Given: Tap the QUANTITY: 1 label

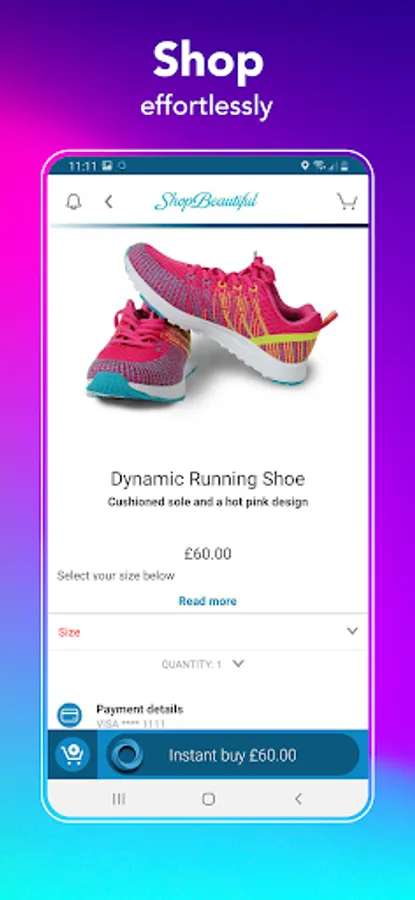Looking at the screenshot, I should point(191,664).
